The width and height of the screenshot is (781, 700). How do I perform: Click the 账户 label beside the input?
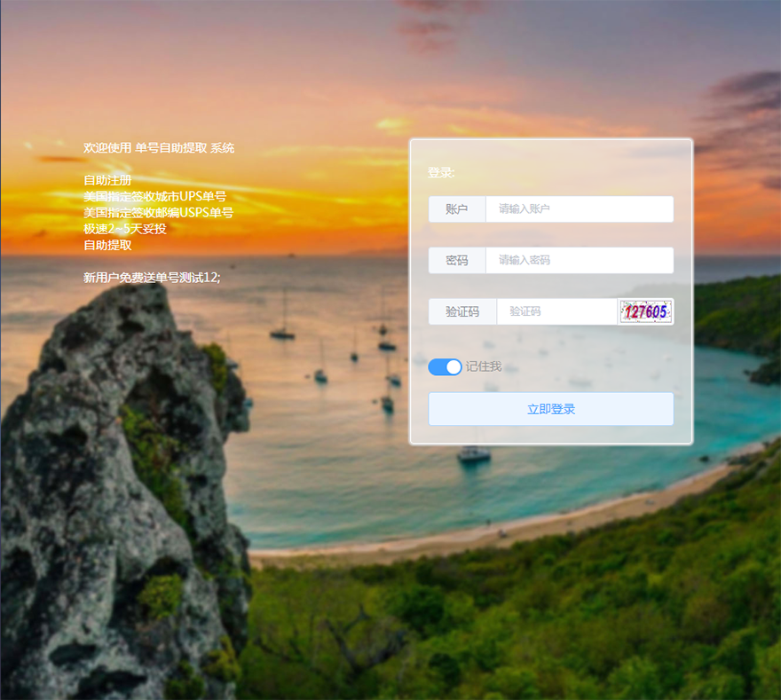click(x=457, y=209)
